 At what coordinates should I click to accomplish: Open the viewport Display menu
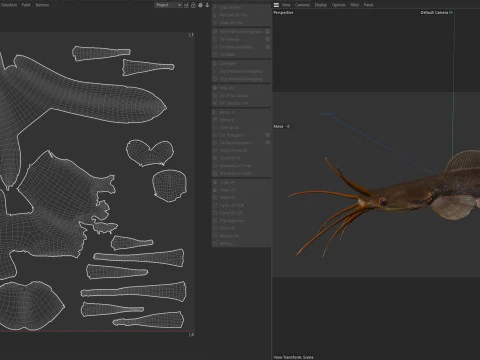pyautogui.click(x=321, y=5)
